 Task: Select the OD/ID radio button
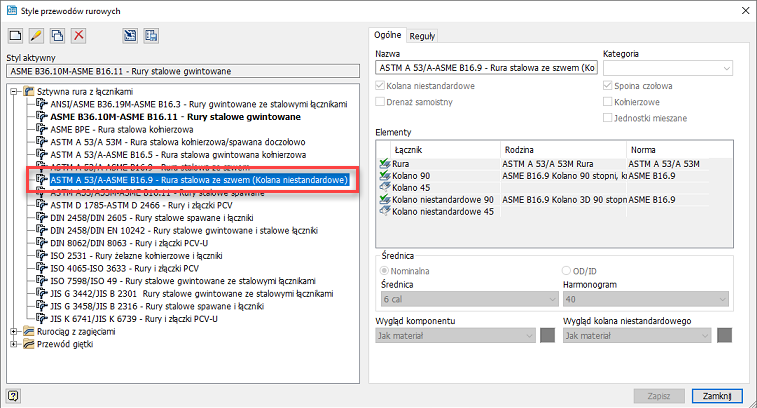(566, 271)
